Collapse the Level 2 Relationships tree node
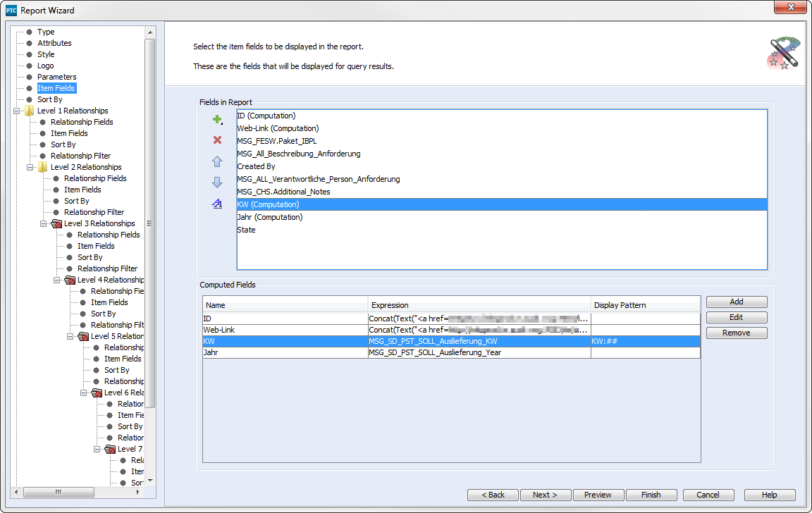 point(30,167)
